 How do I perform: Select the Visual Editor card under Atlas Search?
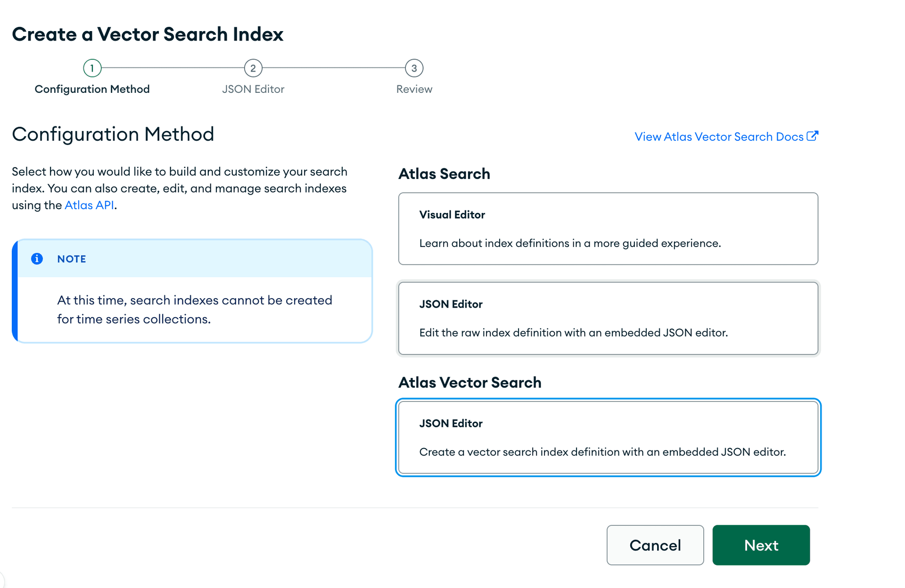tap(608, 229)
